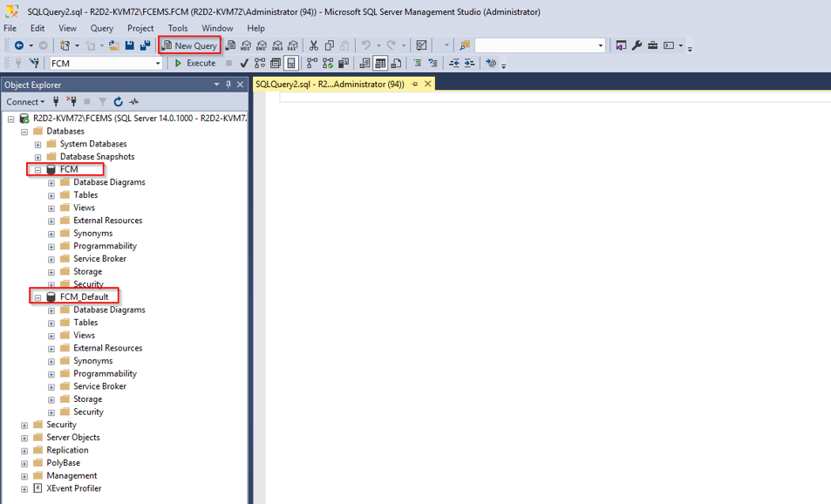Open the Find combo box dropdown arrow
Viewport: 831px width, 504px height.
pyautogui.click(x=601, y=45)
